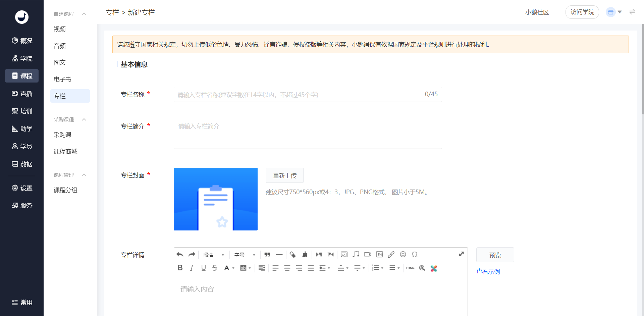Open the 段落 paragraph style dropdown
The height and width of the screenshot is (316, 644).
214,255
